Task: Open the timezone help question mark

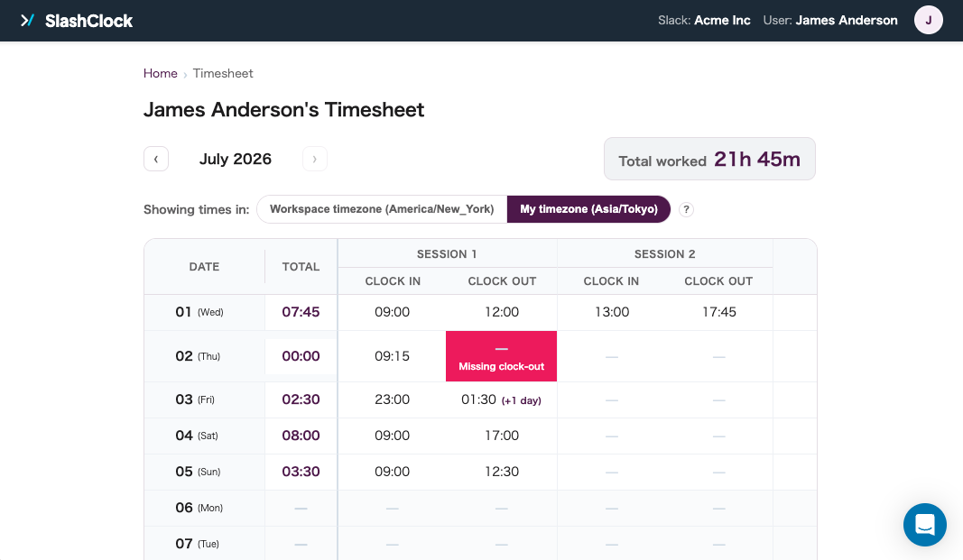Action: point(686,209)
